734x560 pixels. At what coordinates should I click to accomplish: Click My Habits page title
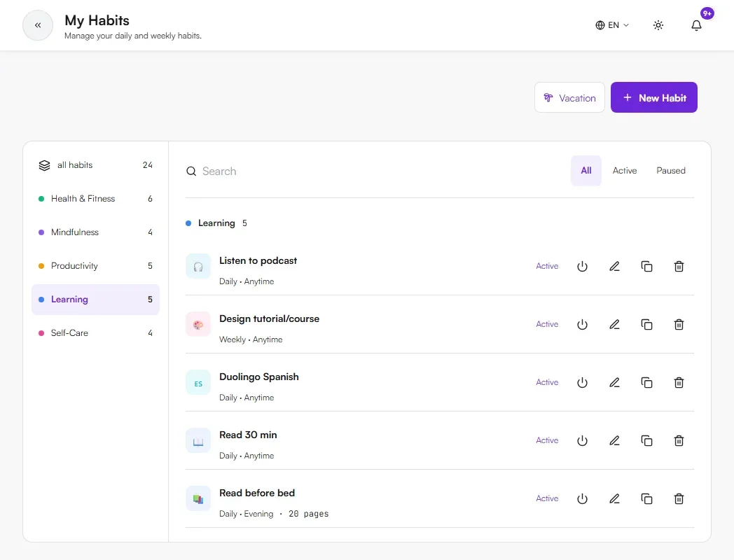pyautogui.click(x=97, y=20)
